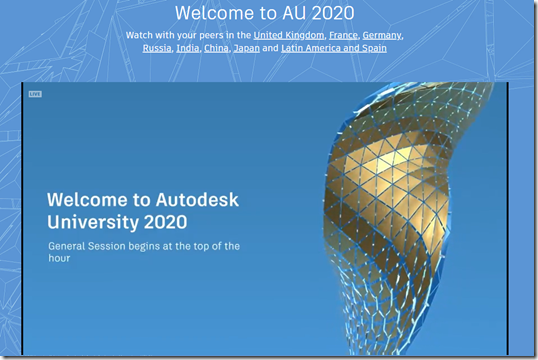Image resolution: width=538 pixels, height=360 pixels.
Task: Click the LIVE badge on the video
Action: tap(35, 94)
